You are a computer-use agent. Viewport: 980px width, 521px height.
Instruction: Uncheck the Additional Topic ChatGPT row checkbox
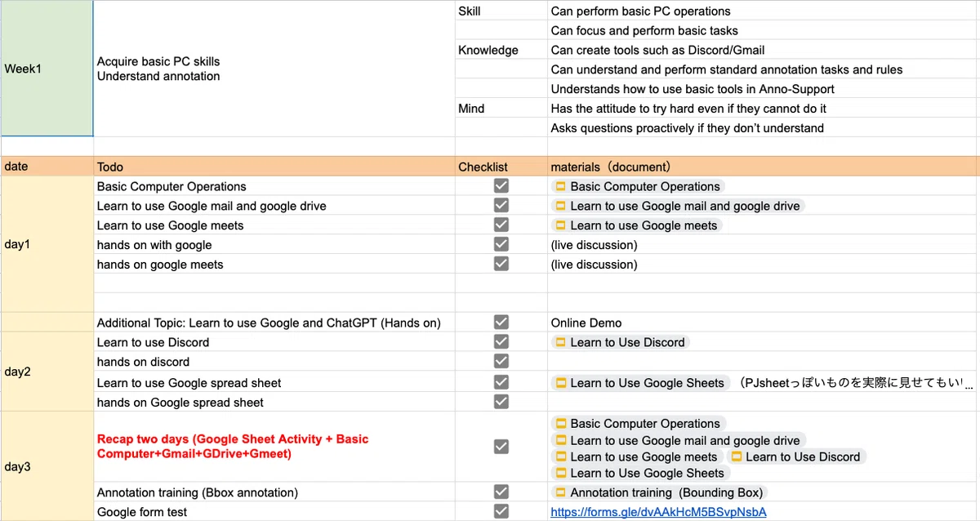pyautogui.click(x=501, y=323)
